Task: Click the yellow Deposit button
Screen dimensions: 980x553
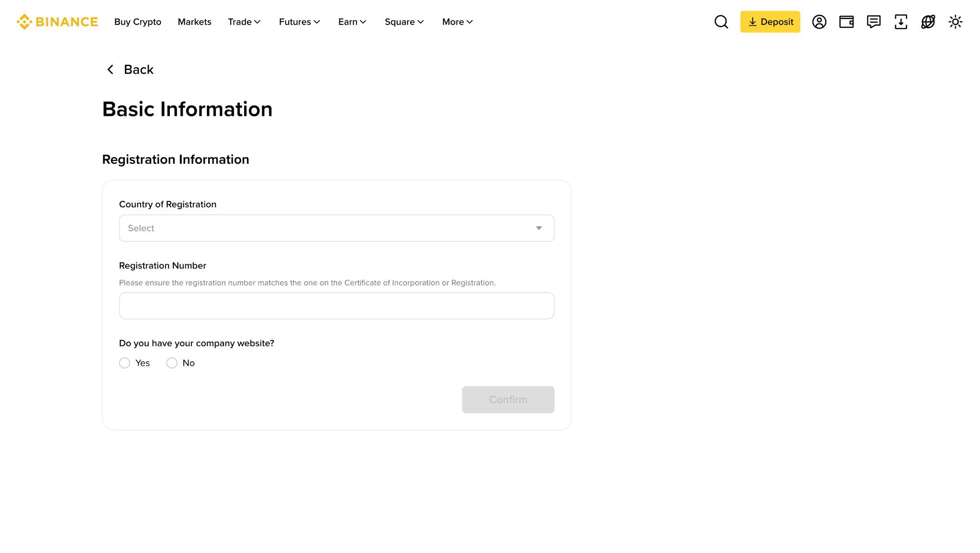Action: 770,22
